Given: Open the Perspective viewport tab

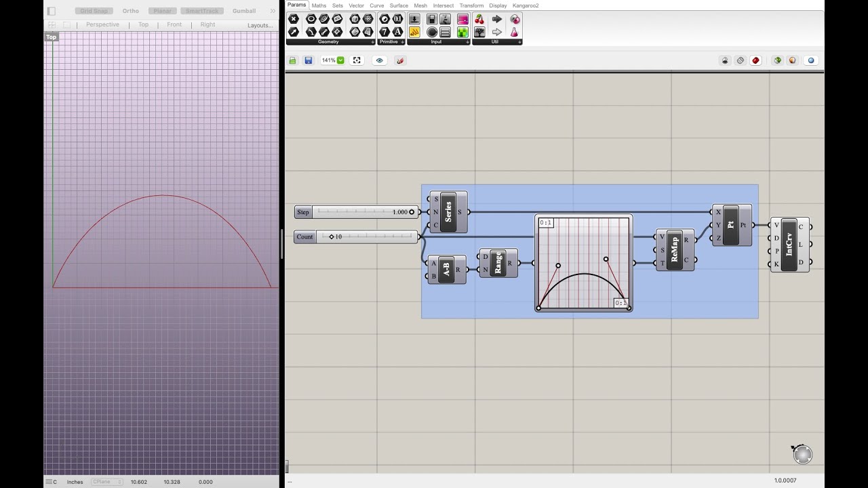Looking at the screenshot, I should tap(102, 24).
